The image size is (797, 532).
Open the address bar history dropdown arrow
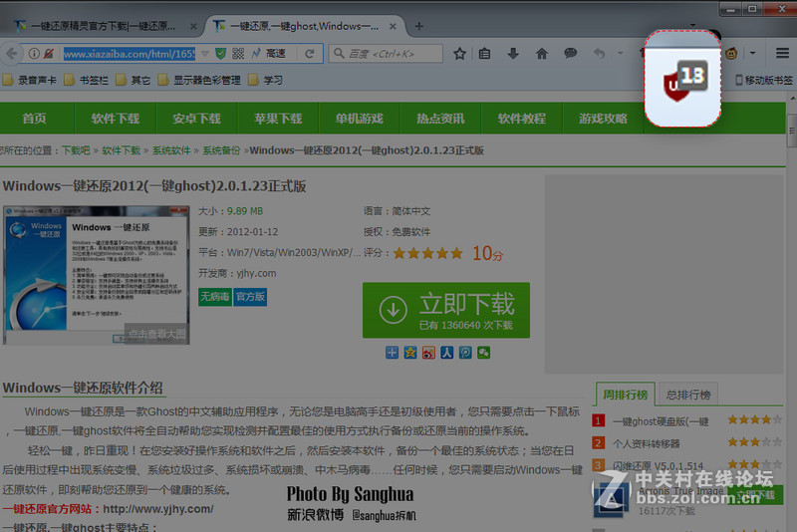point(205,54)
